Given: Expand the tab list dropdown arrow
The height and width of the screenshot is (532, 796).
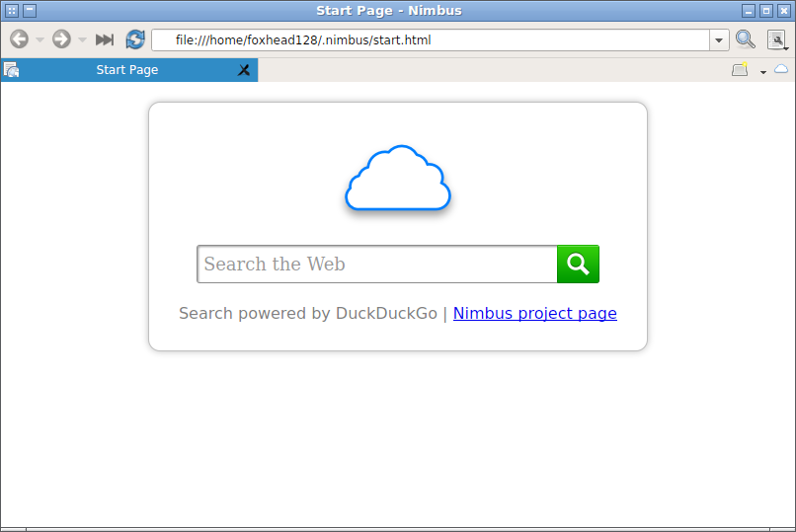Looking at the screenshot, I should coord(763,72).
